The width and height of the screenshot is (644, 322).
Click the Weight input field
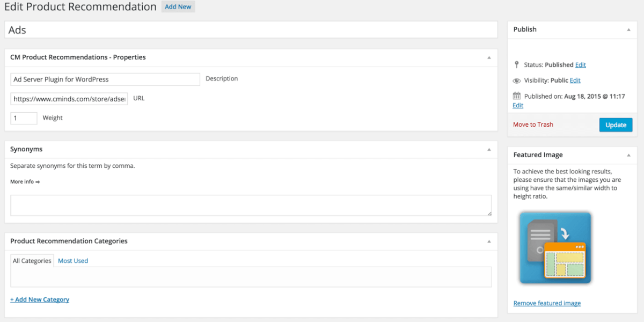click(24, 118)
